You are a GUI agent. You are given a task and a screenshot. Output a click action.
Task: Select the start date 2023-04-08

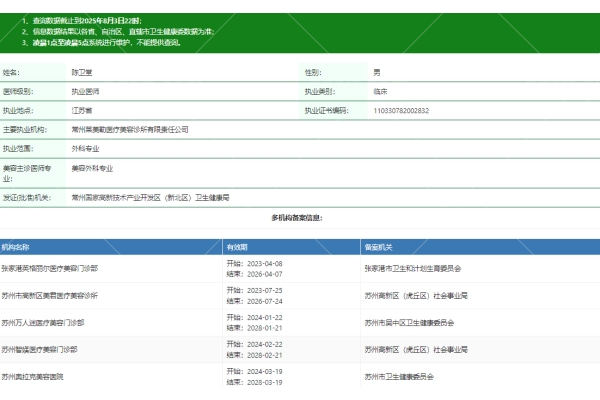pos(265,264)
